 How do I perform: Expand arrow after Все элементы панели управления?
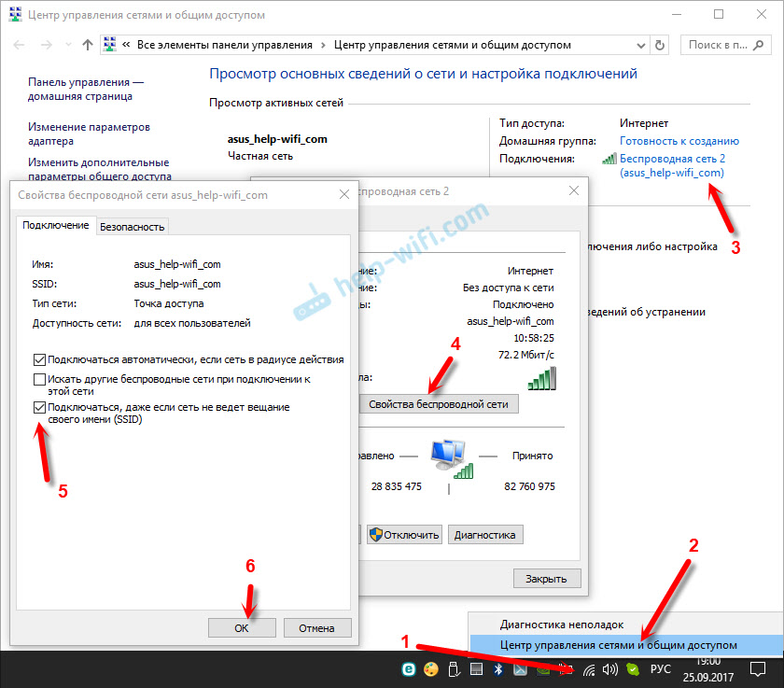[323, 46]
